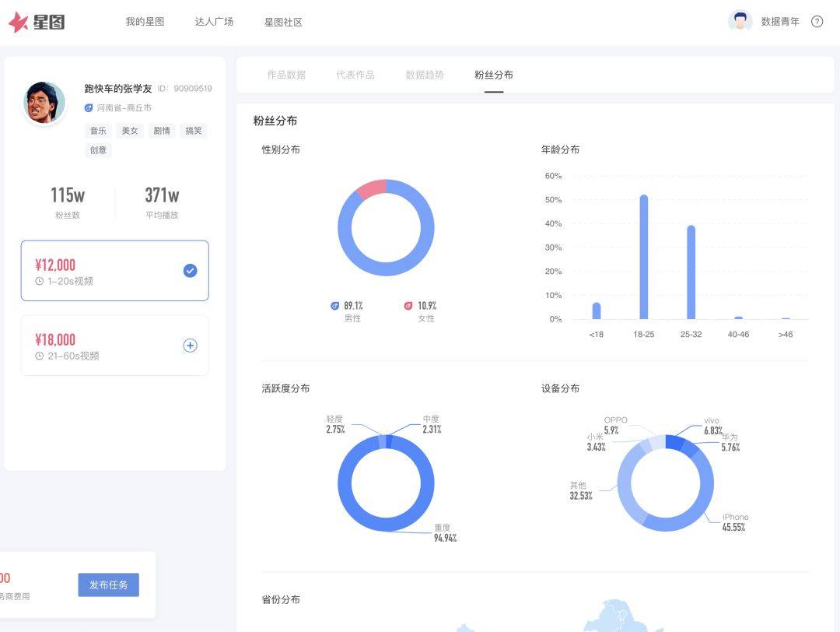This screenshot has height=632, width=840.
Task: Click the 搞笑 tag on the profile
Action: (194, 131)
